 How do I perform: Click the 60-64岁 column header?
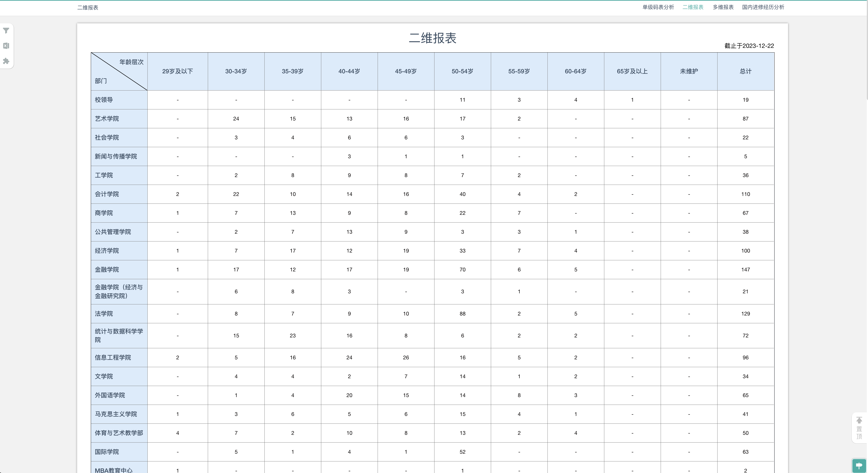(576, 71)
